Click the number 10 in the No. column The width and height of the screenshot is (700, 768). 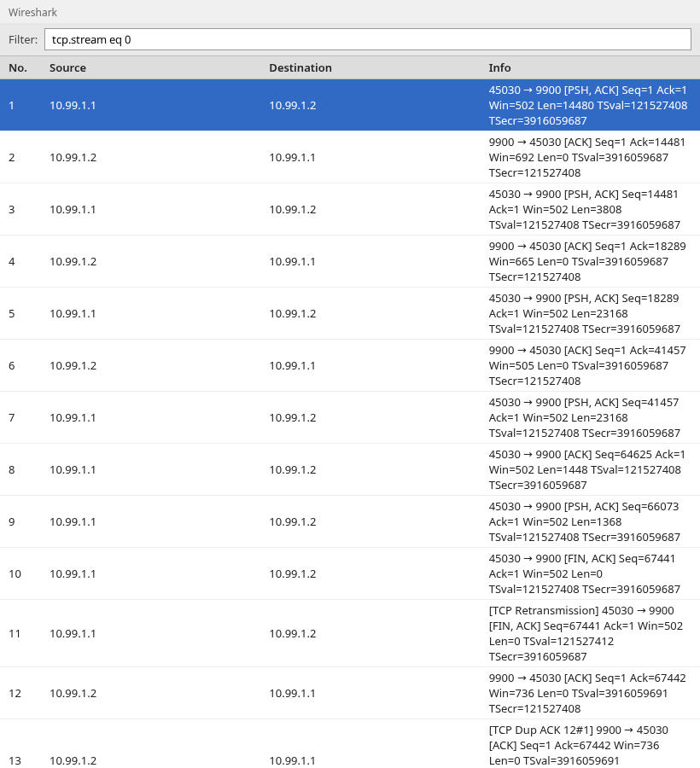pos(15,573)
